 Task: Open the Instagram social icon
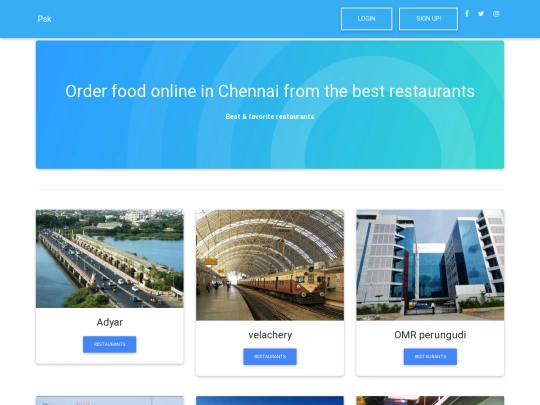(x=496, y=14)
